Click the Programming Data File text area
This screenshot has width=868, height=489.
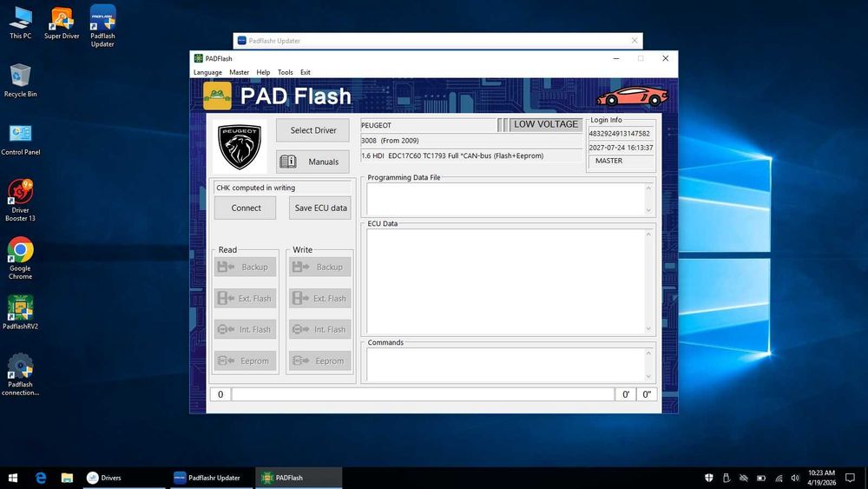(x=505, y=199)
